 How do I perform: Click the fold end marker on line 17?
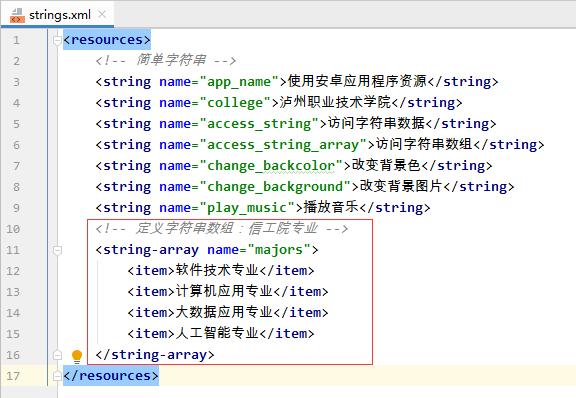click(x=57, y=376)
